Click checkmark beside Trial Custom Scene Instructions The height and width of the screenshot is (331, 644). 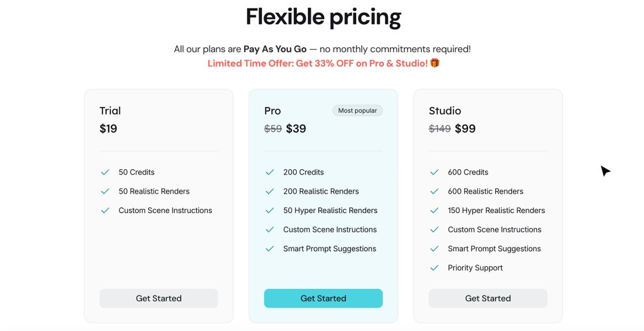pyautogui.click(x=105, y=210)
